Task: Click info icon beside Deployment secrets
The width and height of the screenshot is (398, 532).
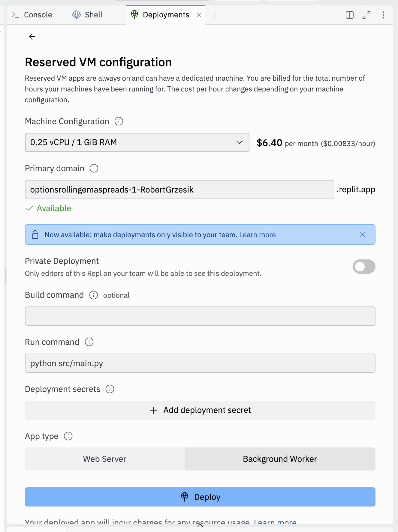Action: [x=110, y=389]
